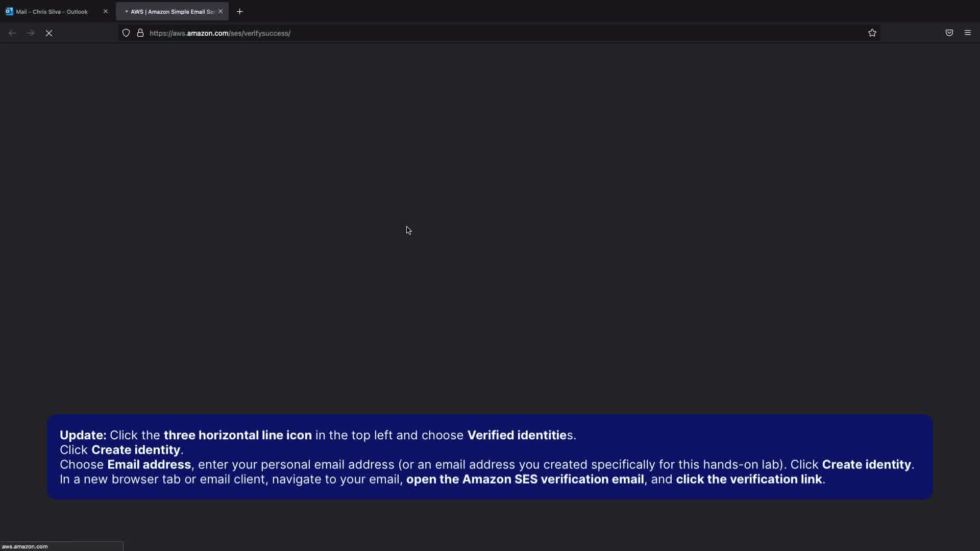The width and height of the screenshot is (980, 551).
Task: Click the loading dot on the AWS tab
Action: point(126,12)
